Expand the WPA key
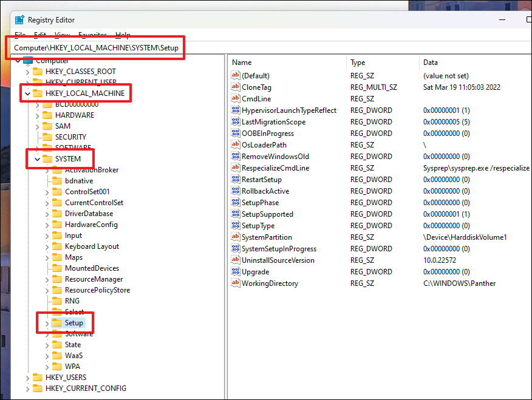Viewport: 532px width, 400px height. pyautogui.click(x=47, y=367)
